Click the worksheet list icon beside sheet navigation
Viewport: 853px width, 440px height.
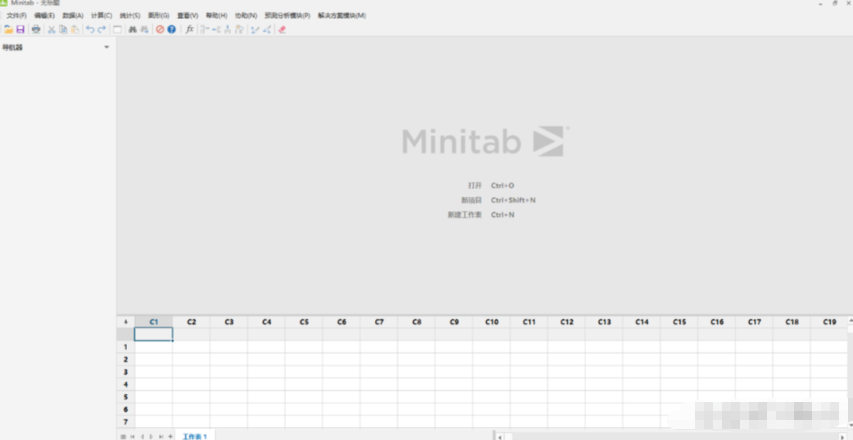pyautogui.click(x=123, y=436)
